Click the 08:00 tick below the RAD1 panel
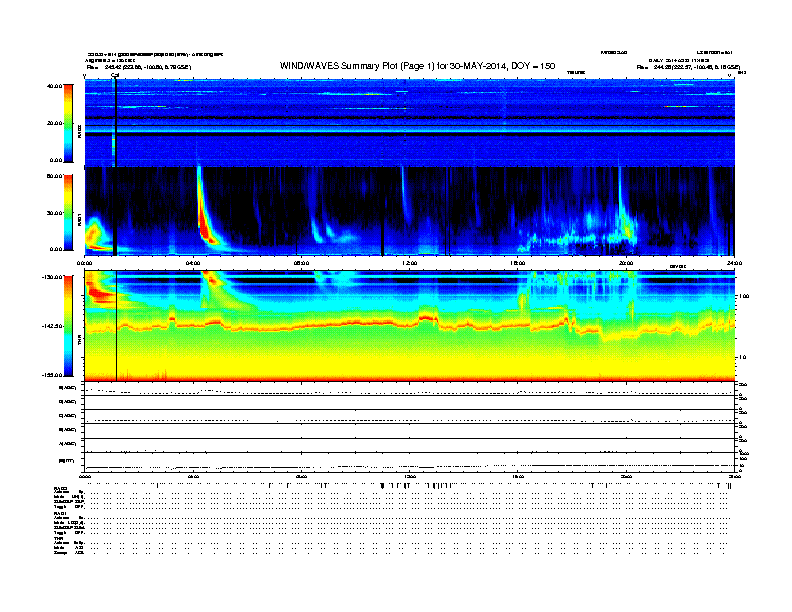This screenshot has width=792, height=612. coord(301,263)
